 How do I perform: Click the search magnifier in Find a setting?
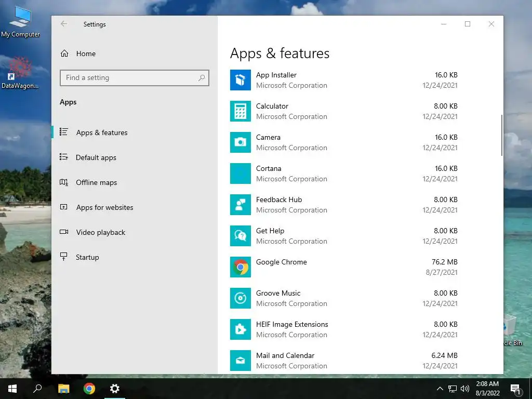click(x=202, y=78)
